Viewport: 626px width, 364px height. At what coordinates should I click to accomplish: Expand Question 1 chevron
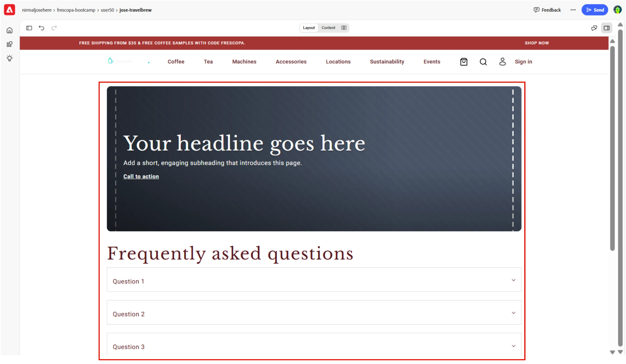[514, 280]
